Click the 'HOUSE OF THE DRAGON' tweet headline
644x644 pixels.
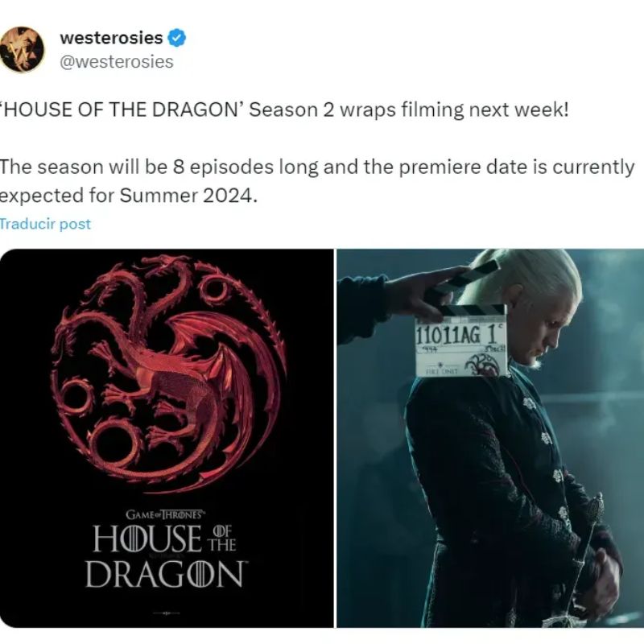[122, 109]
